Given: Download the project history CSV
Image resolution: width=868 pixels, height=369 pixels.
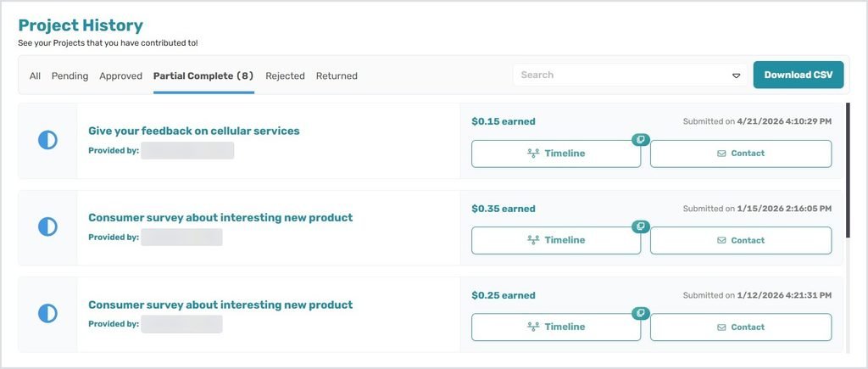Looking at the screenshot, I should click(x=798, y=75).
